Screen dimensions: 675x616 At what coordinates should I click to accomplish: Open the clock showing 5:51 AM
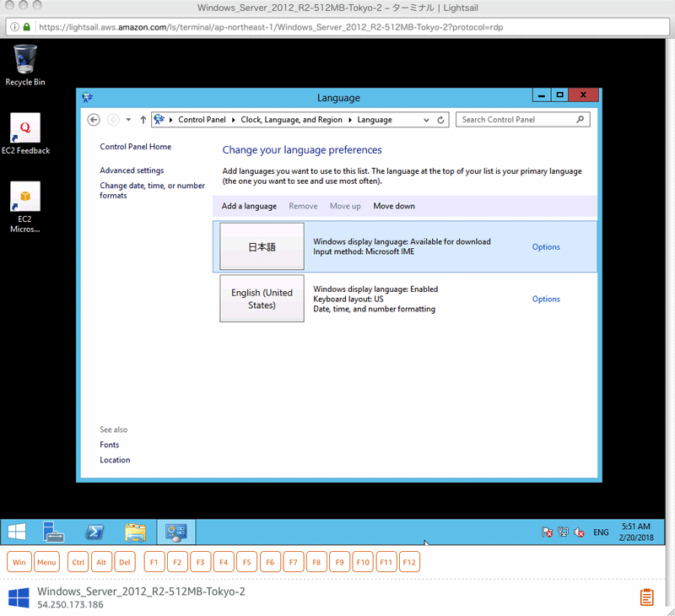[x=636, y=532]
